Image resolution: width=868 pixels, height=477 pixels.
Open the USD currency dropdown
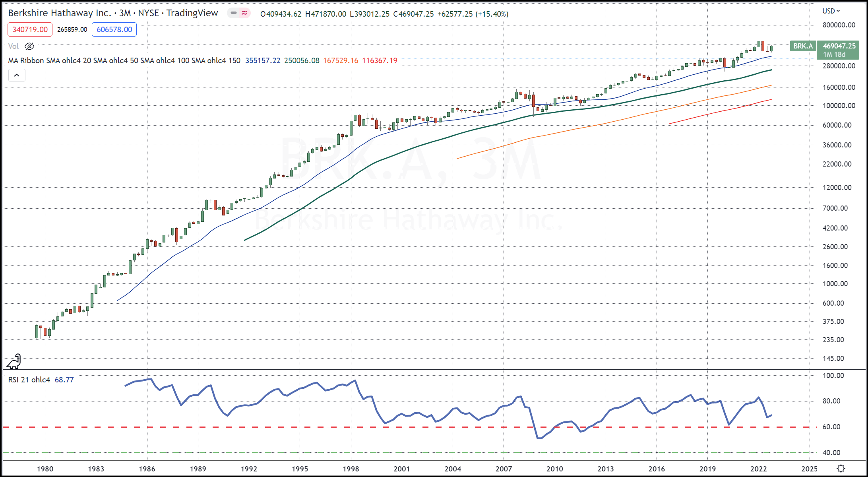[x=831, y=11]
